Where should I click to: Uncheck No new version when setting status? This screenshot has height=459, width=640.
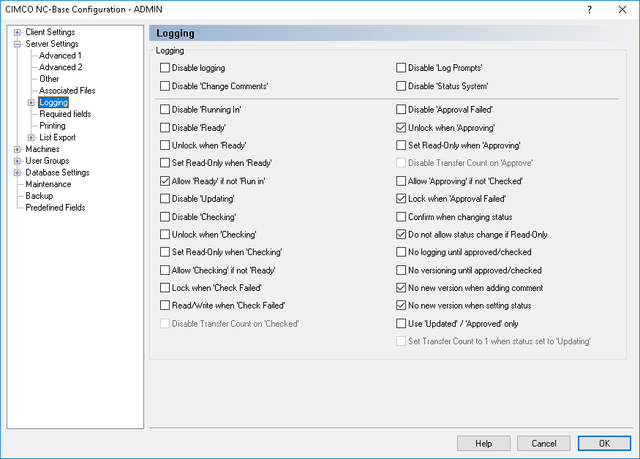401,305
